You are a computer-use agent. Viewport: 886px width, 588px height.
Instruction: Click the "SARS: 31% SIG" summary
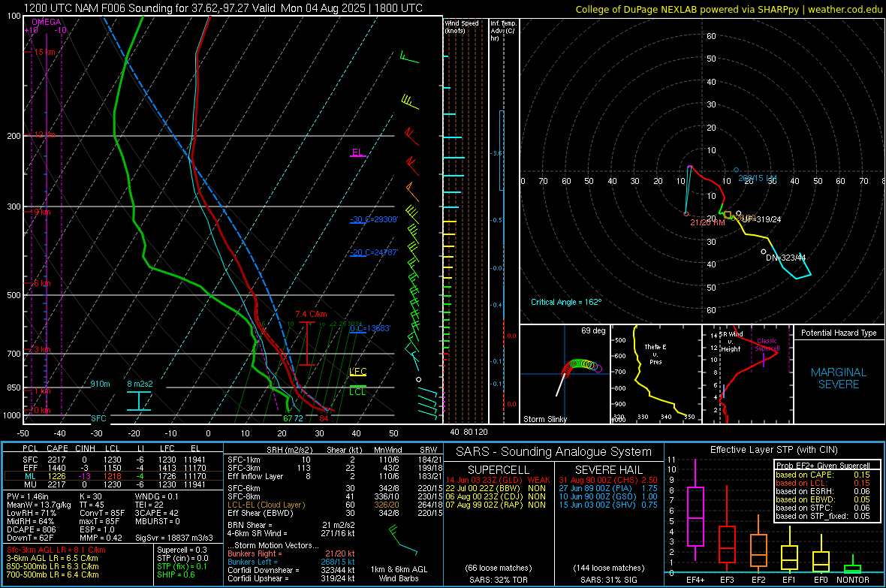coord(608,580)
